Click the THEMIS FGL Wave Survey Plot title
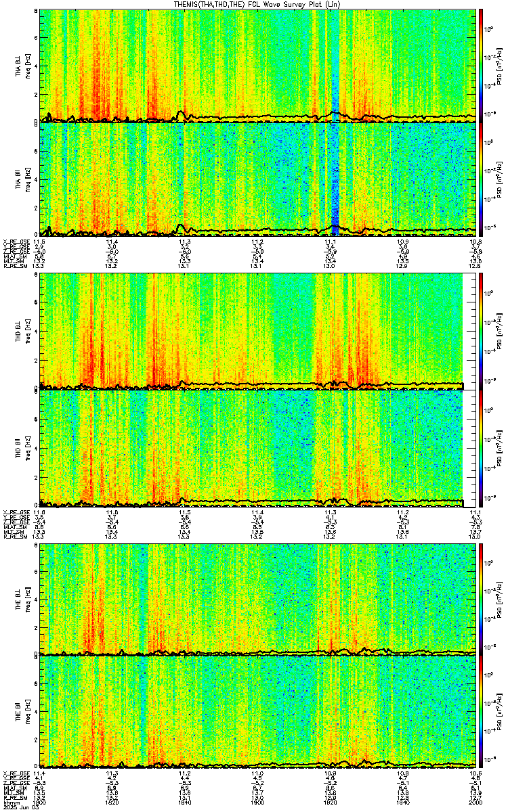The image size is (508, 812). (x=256, y=4)
